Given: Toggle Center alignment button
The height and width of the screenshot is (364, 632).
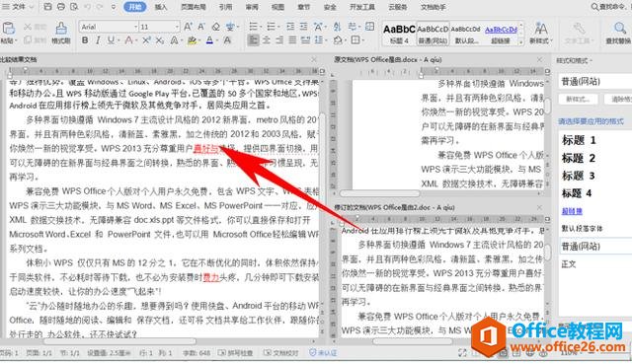Looking at the screenshot, I should pyautogui.click(x=267, y=40).
